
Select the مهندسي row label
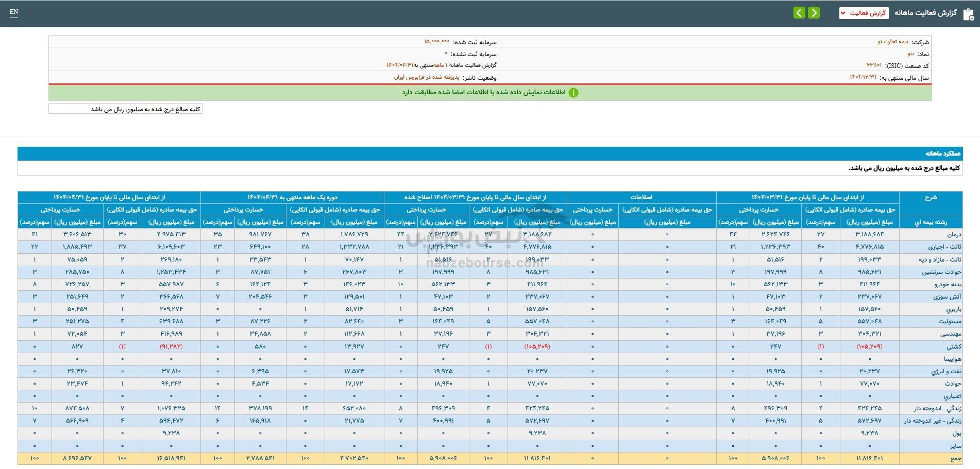[x=951, y=334]
